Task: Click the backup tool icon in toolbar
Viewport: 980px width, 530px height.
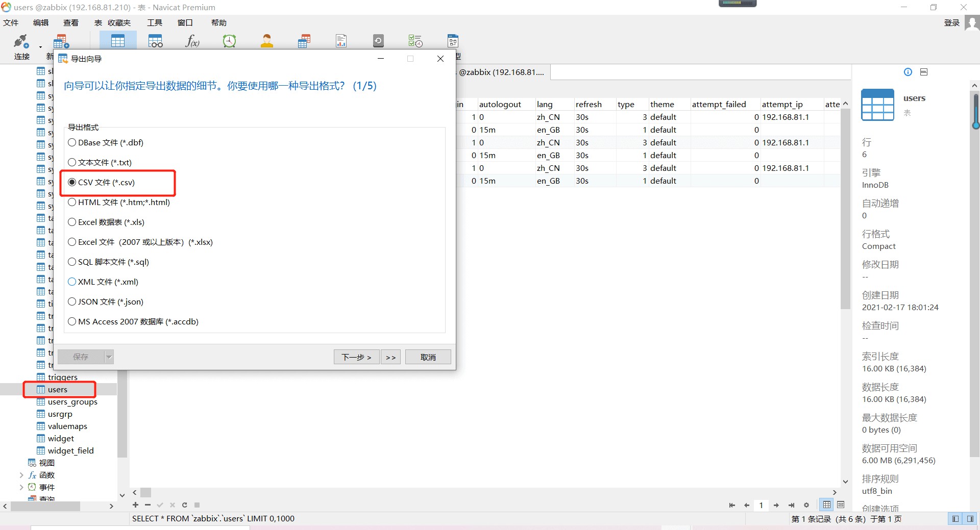Action: tap(378, 41)
